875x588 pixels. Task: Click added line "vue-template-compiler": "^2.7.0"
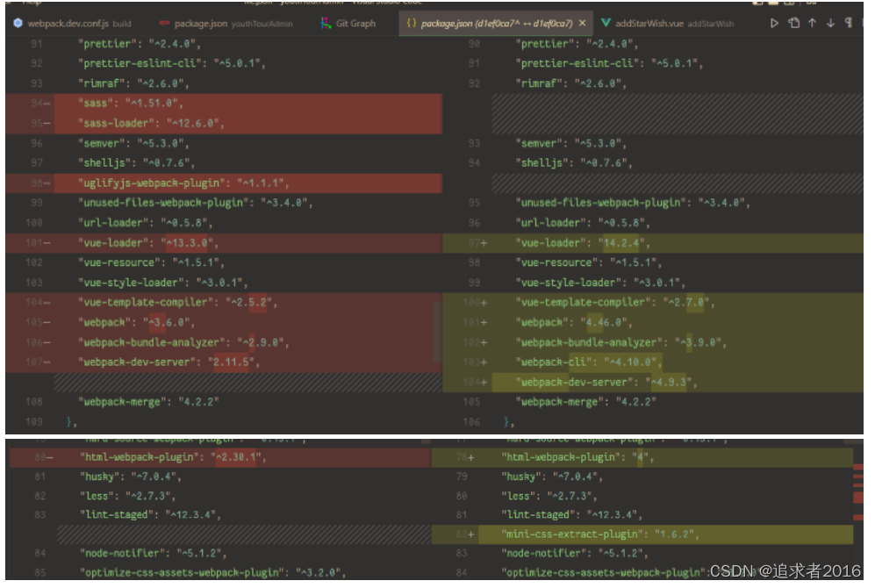tap(615, 303)
